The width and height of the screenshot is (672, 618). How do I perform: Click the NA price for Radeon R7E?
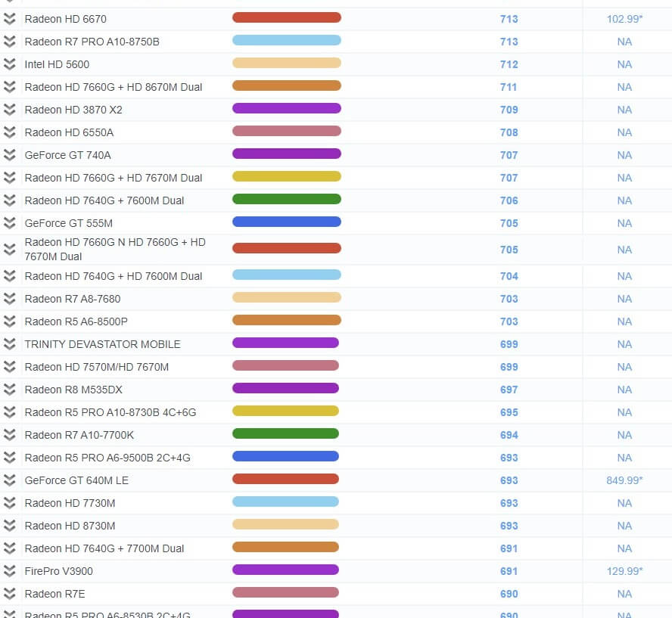point(624,594)
